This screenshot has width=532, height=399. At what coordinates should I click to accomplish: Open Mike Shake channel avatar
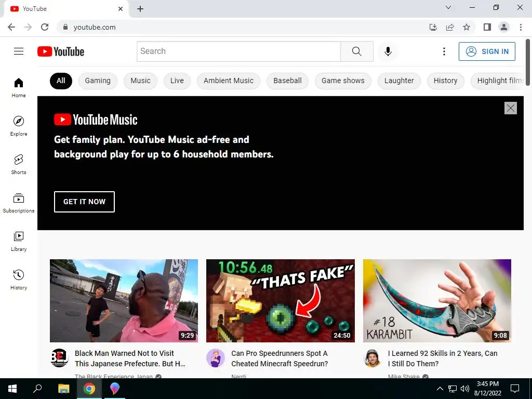point(372,358)
